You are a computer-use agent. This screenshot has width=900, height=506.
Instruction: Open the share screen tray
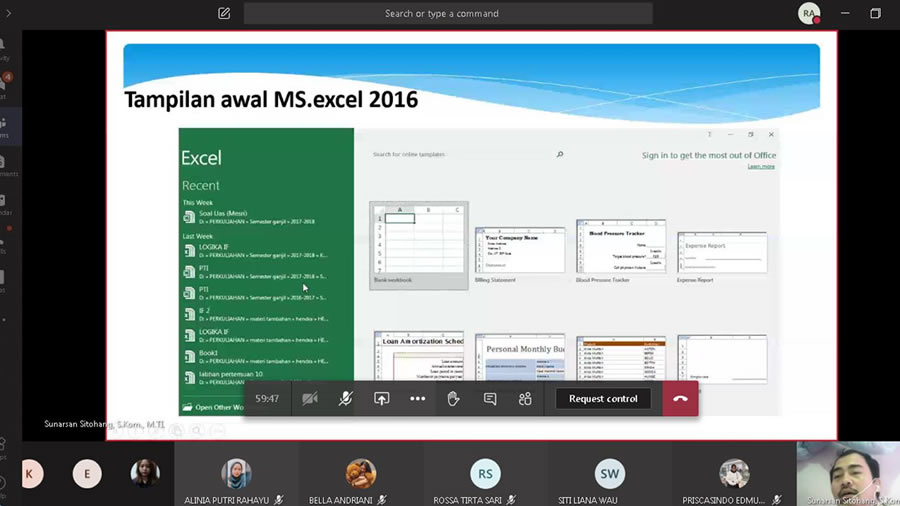381,399
